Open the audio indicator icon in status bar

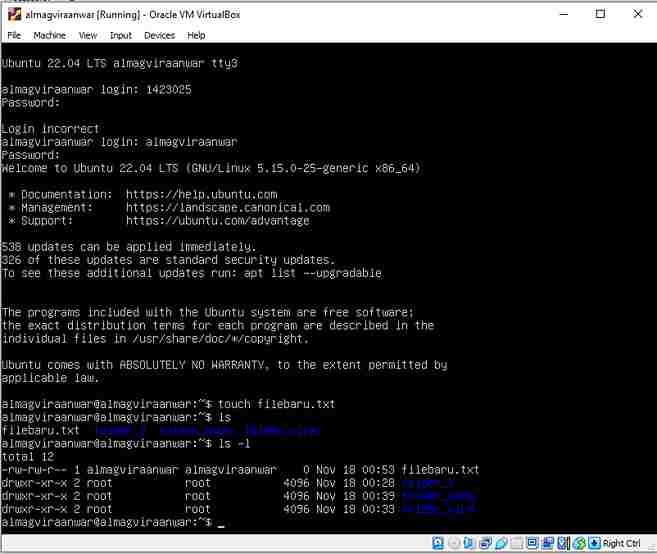coord(469,543)
